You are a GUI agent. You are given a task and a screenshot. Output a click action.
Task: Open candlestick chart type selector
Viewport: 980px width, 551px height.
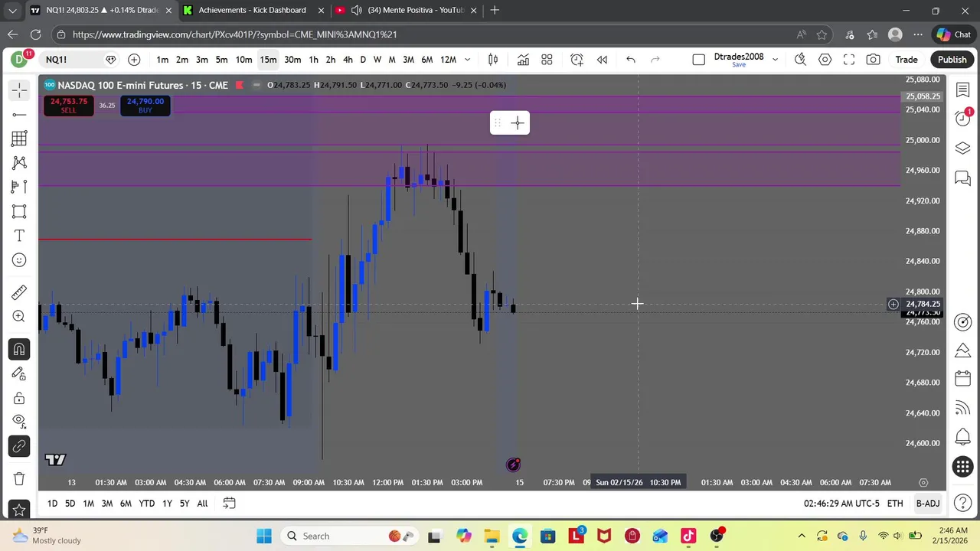(493, 60)
